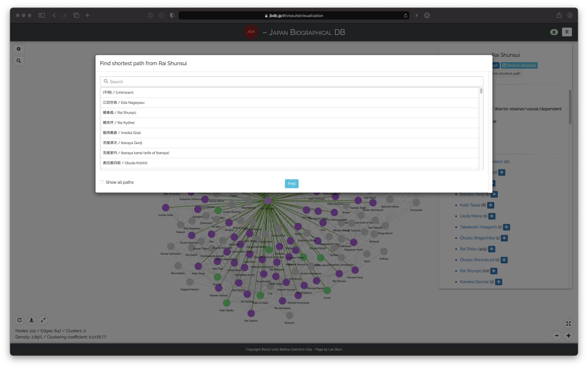Click the side panel scrollbar
Image resolution: width=588 pixels, height=368 pixels.
(570, 107)
